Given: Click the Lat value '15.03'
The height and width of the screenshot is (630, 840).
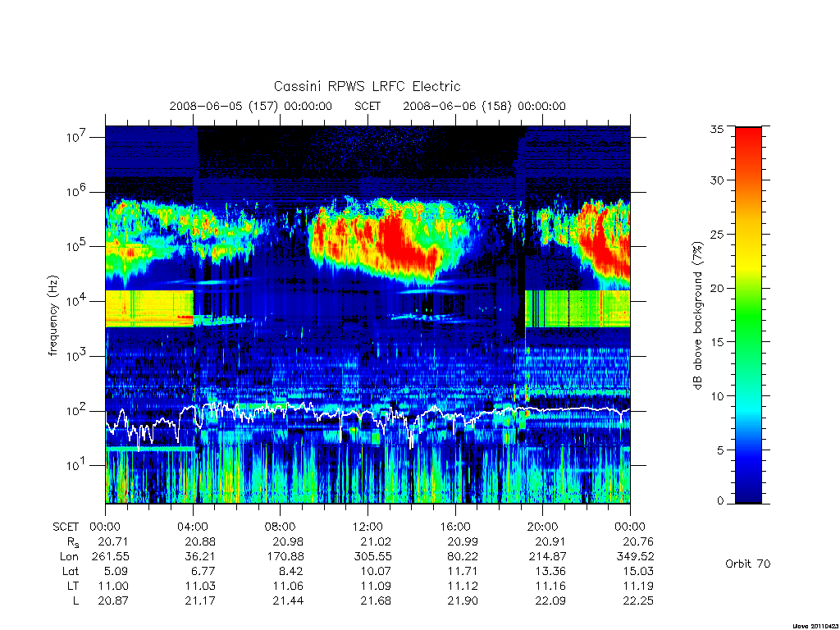Looking at the screenshot, I should [x=638, y=571].
